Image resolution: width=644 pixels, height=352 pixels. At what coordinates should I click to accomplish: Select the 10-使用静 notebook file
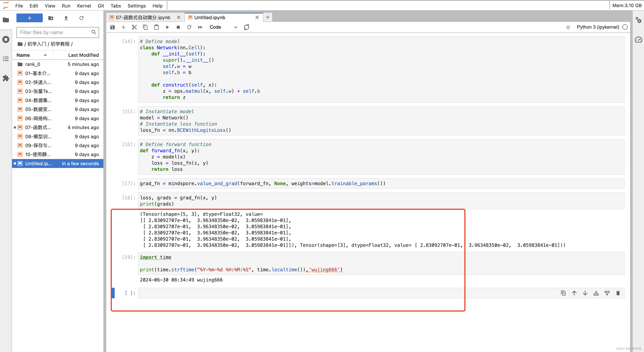[58, 154]
